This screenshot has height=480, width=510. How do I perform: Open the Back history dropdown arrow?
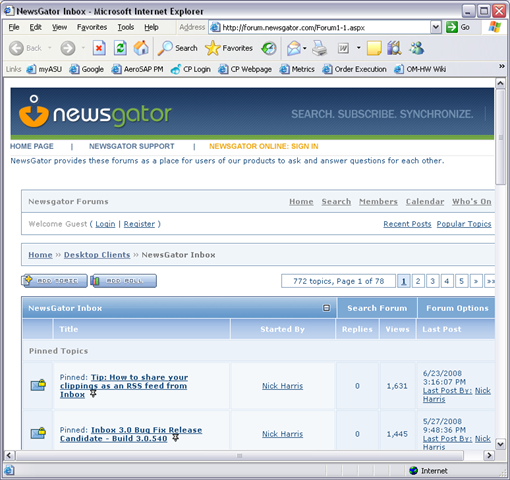click(50, 48)
